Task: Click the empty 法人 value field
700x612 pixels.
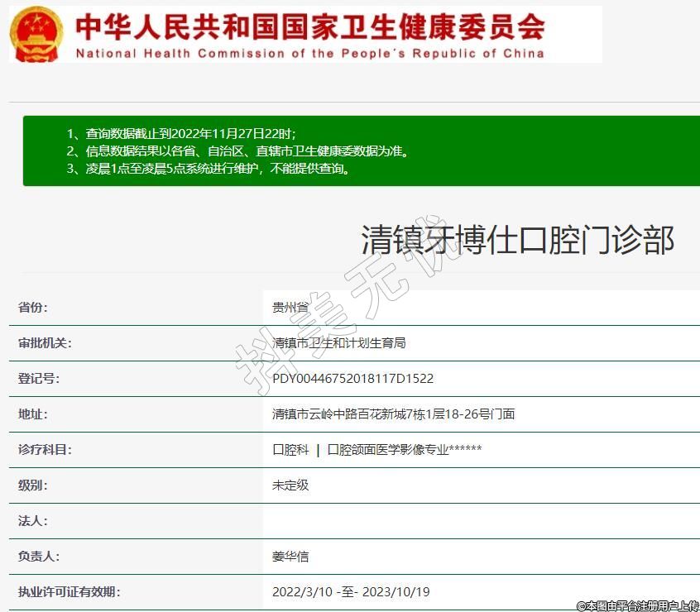Action: 480,521
